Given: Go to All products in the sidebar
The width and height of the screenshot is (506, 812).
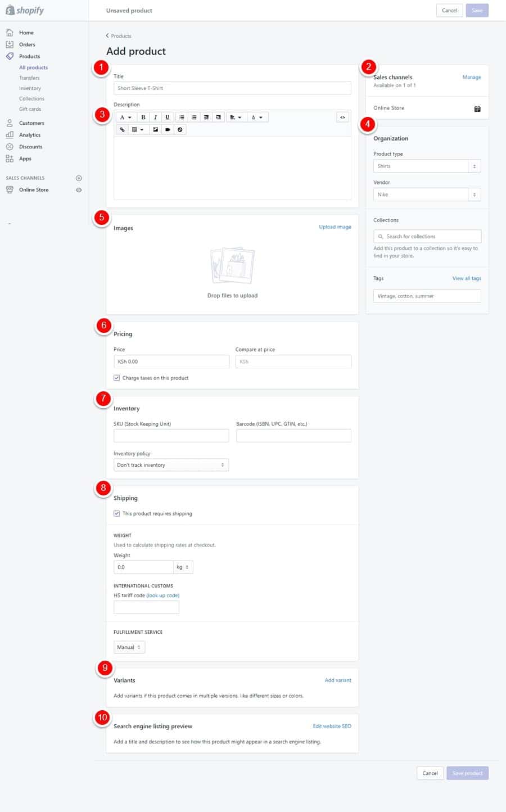Looking at the screenshot, I should click(33, 67).
